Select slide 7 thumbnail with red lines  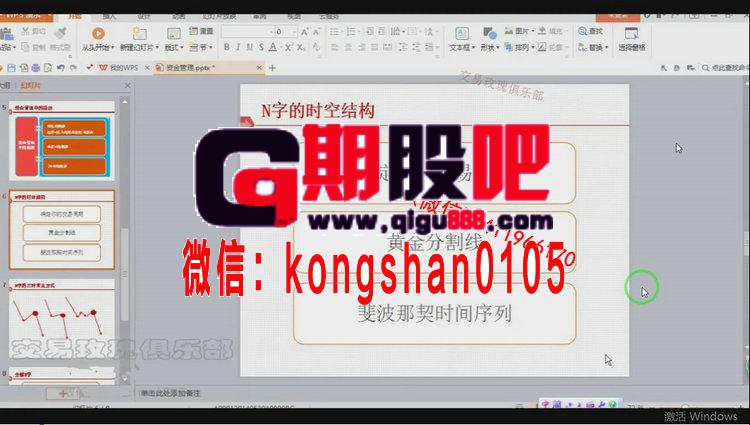[62, 319]
